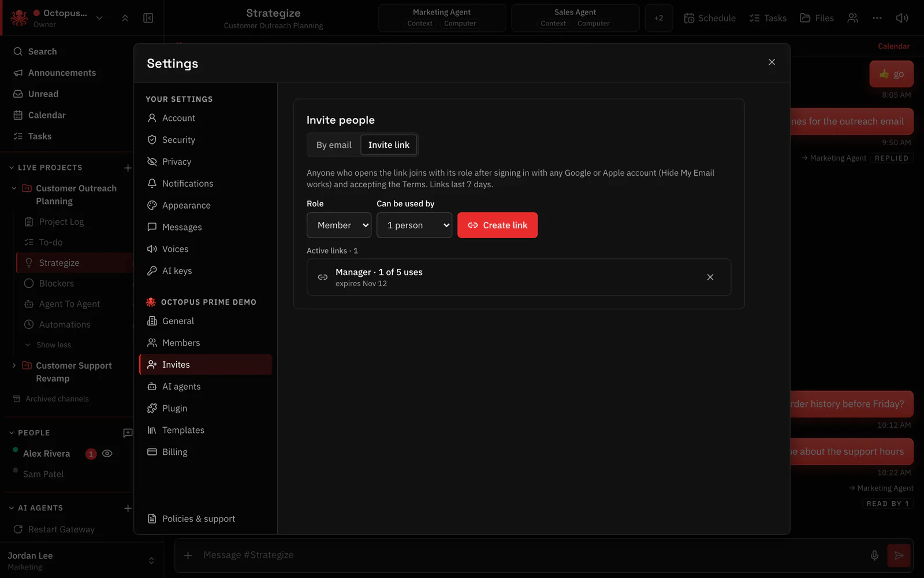The image size is (924, 578).
Task: Open Marketing Agent Context
Action: click(420, 24)
